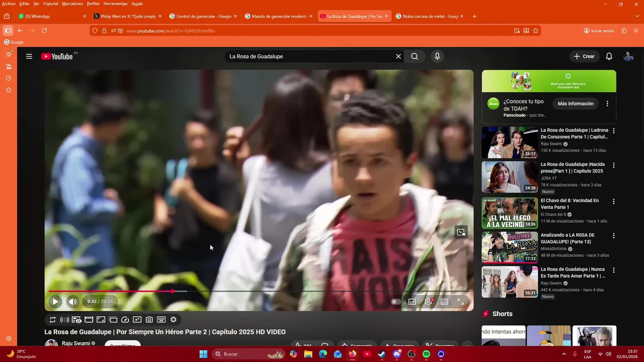Open options for Analizando a LA ROSA video
644x362 pixels.
click(x=613, y=236)
